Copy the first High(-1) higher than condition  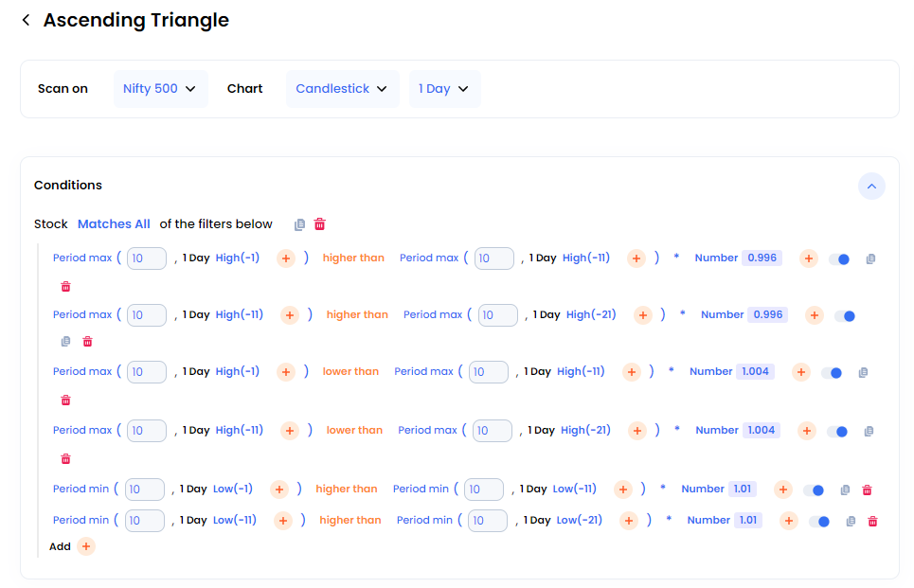pyautogui.click(x=870, y=258)
